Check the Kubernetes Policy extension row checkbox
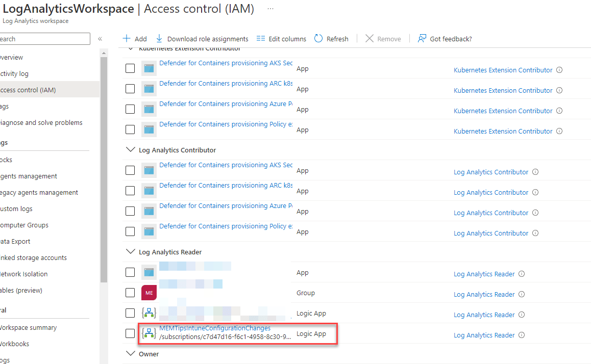The image size is (591, 364). [130, 129]
